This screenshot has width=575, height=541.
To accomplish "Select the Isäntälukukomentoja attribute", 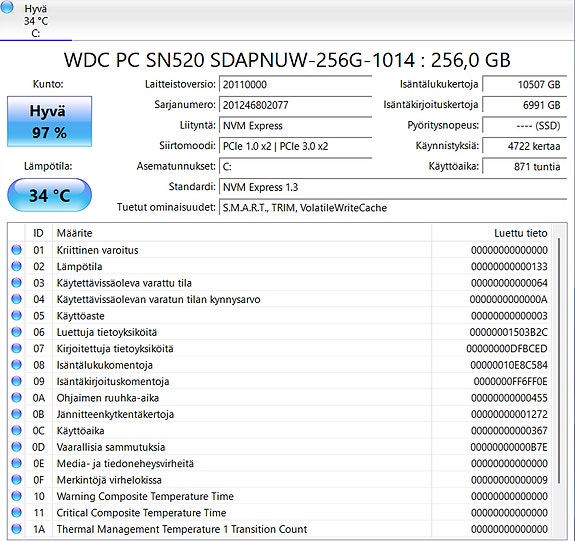I will [105, 365].
